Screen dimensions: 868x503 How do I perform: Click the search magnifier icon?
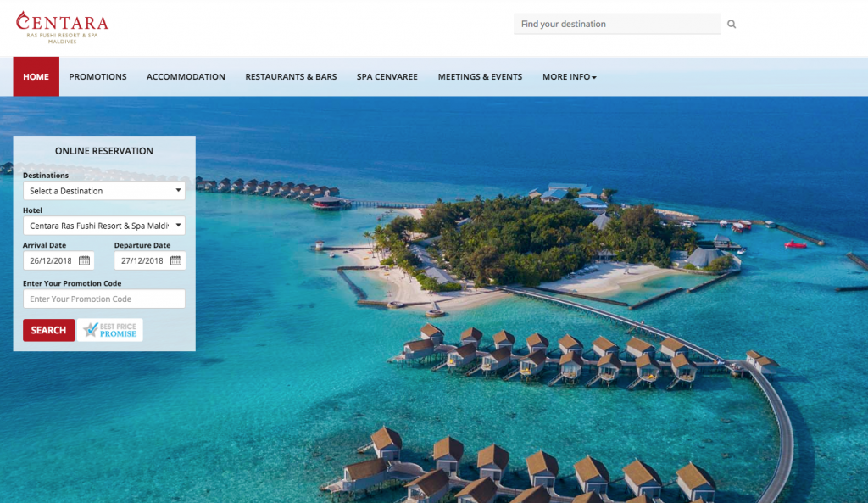[732, 24]
